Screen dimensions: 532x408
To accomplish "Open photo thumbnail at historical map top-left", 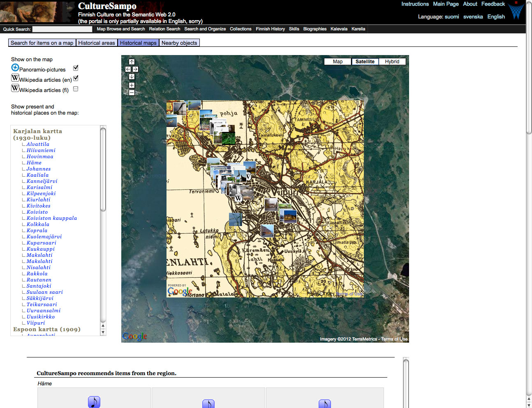I will click(x=179, y=108).
